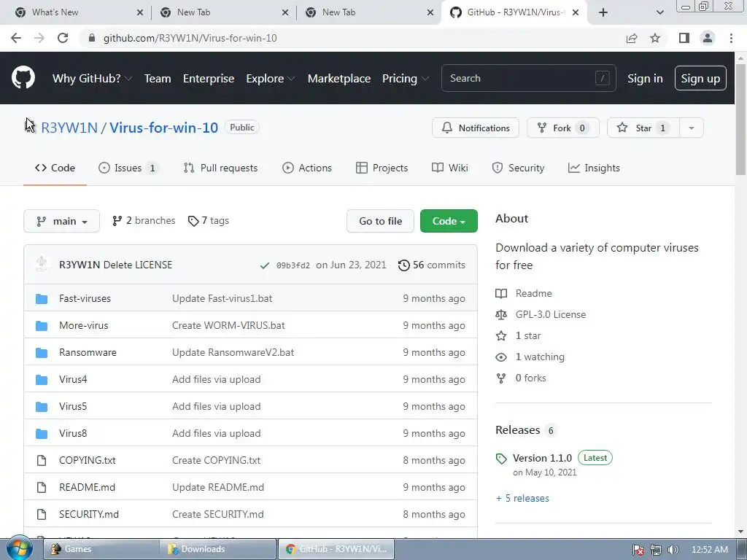This screenshot has width=747, height=560.
Task: Open the Actions tab
Action: point(307,168)
